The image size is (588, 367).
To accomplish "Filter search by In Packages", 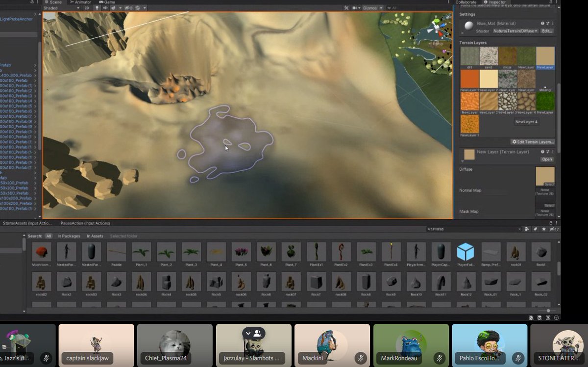I will tap(69, 236).
